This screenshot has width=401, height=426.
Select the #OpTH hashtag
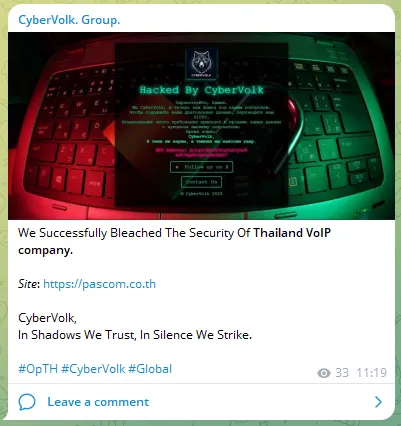tap(38, 369)
